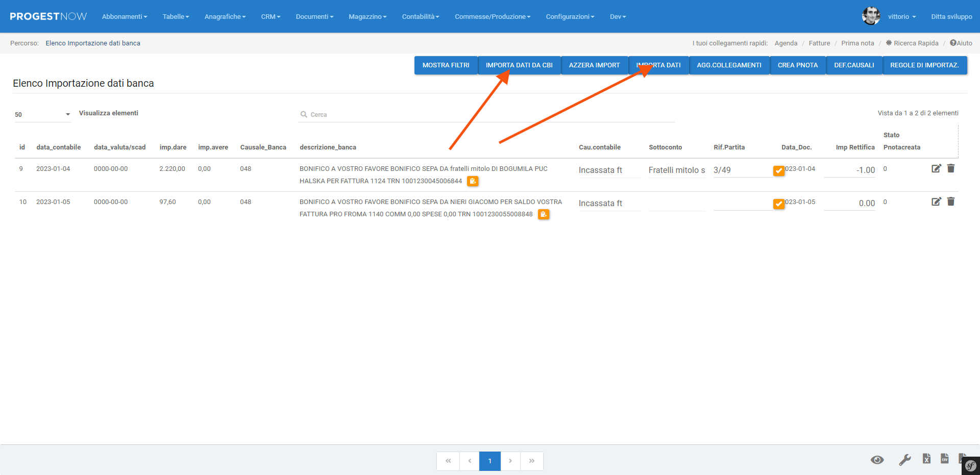
Task: Open the Contabilità menu
Action: (420, 16)
